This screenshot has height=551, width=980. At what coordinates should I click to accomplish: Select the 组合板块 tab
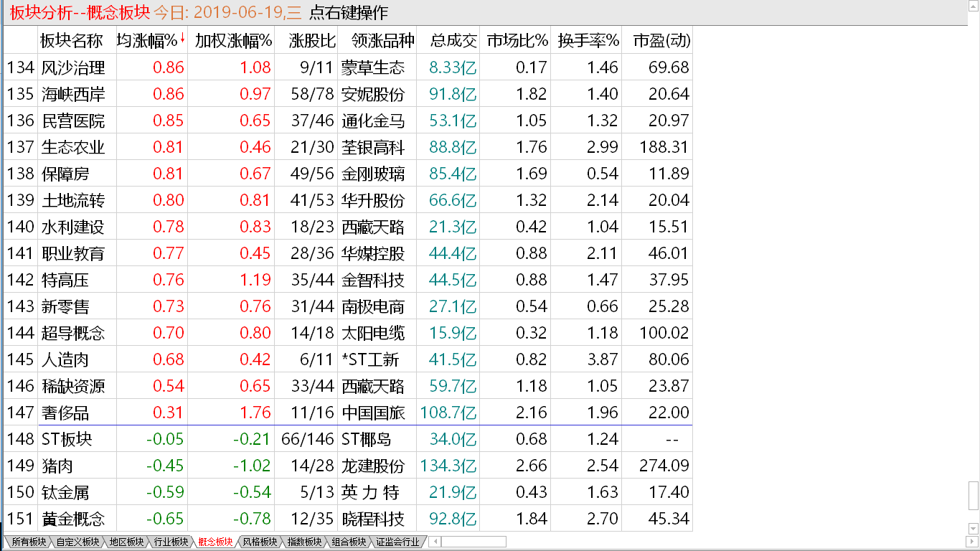(x=349, y=542)
